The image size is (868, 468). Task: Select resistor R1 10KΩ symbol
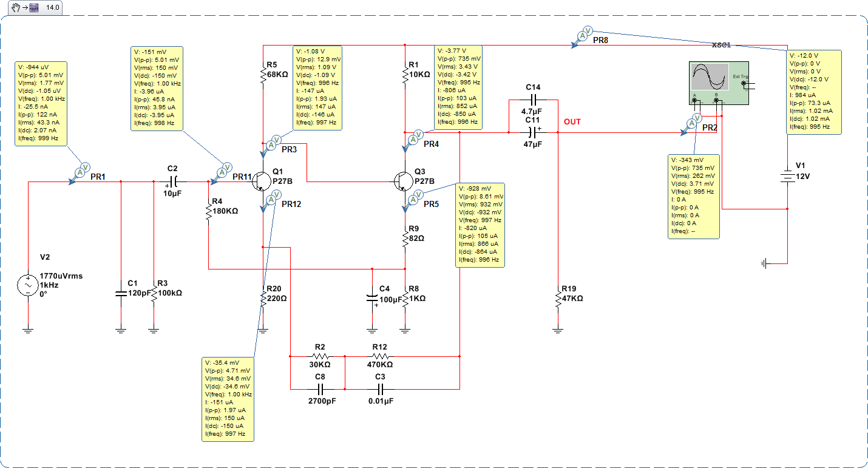tap(405, 76)
